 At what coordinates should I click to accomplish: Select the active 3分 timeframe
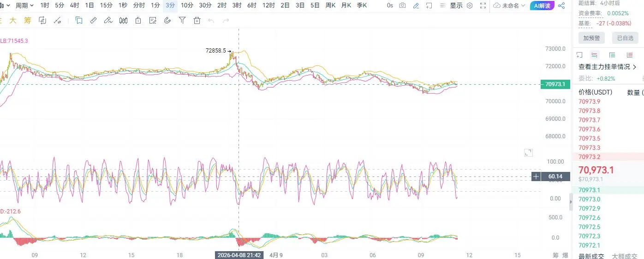170,6
